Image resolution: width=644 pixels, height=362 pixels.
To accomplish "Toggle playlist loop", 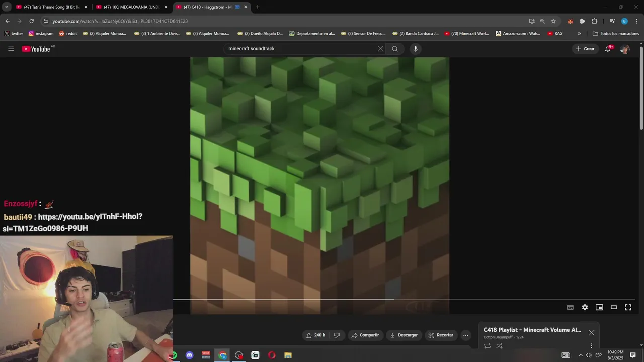I will [487, 346].
